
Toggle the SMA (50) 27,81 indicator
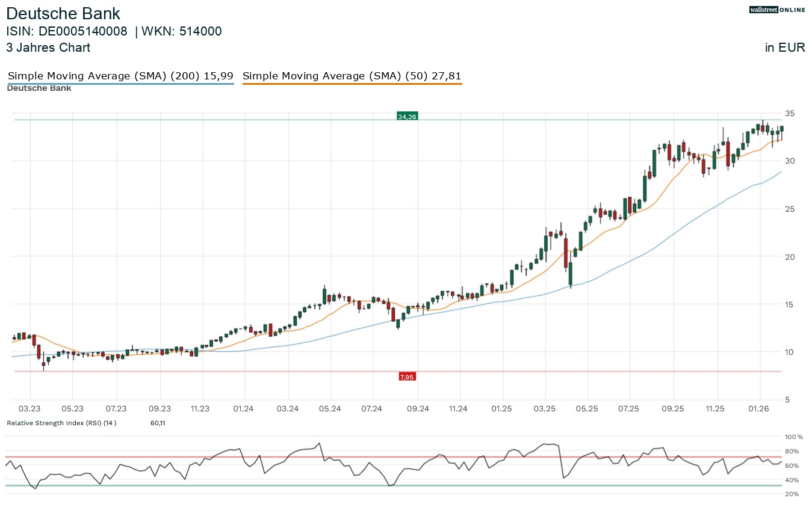pos(352,76)
